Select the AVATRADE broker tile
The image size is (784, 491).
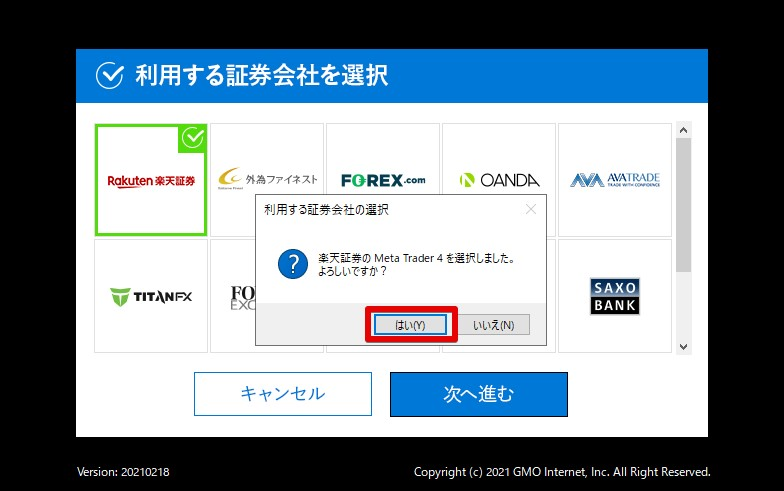[614, 180]
